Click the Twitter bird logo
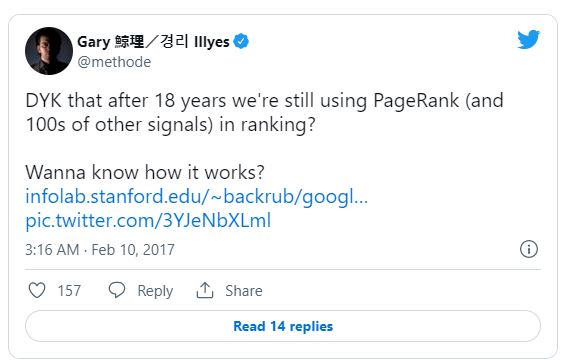The height and width of the screenshot is (360, 565). pos(528,39)
